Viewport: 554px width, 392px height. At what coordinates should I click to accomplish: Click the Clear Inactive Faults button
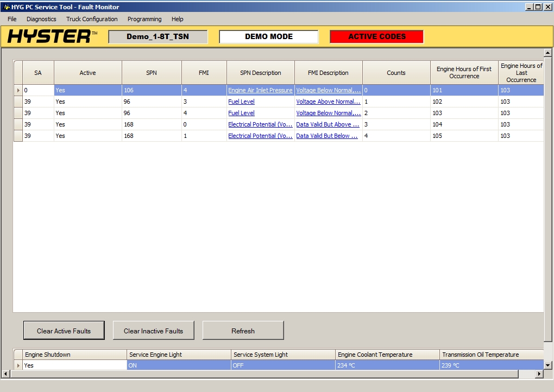153,330
